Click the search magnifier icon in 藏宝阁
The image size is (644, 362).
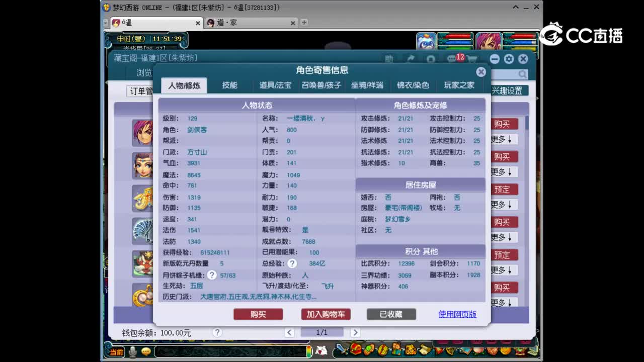tap(523, 74)
